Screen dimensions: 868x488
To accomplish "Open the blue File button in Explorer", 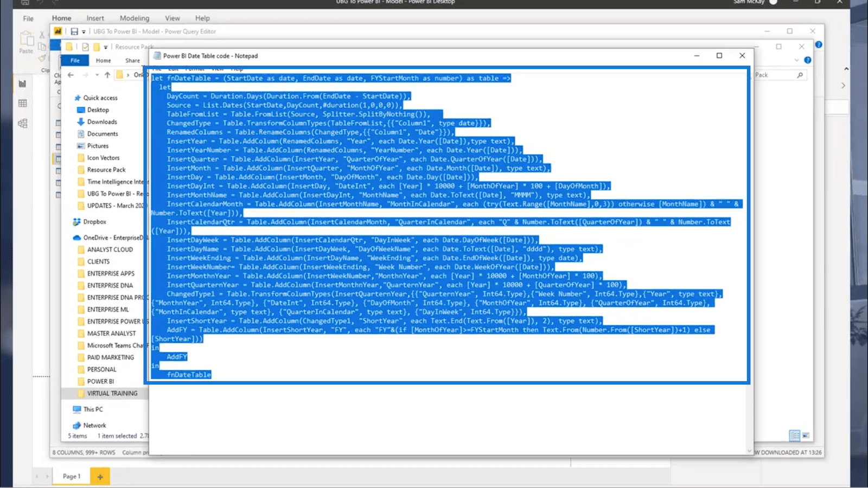I will tap(75, 61).
